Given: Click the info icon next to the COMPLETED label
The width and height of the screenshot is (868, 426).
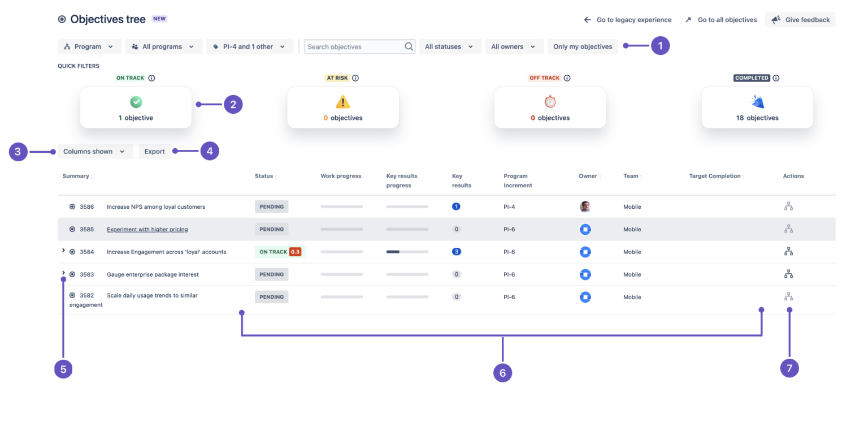Looking at the screenshot, I should coord(775,78).
